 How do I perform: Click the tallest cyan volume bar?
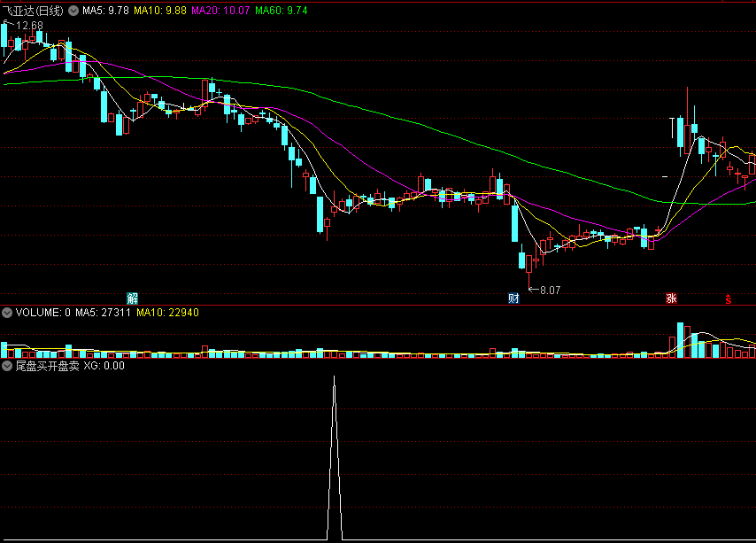pos(680,340)
